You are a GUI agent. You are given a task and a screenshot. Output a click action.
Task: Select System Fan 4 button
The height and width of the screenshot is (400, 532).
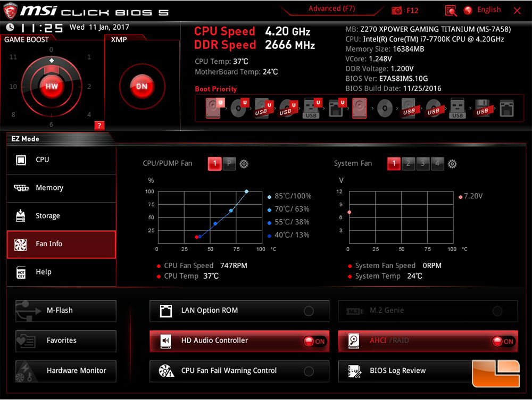tap(437, 164)
